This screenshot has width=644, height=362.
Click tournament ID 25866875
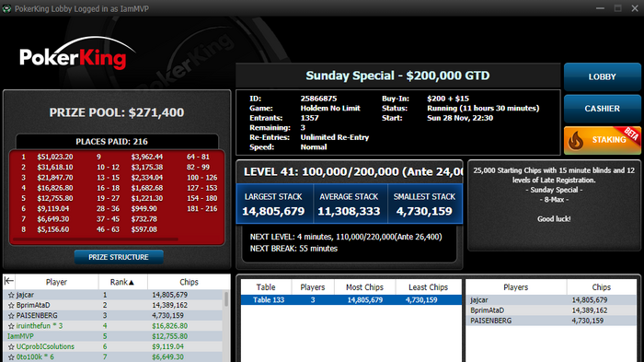click(x=318, y=99)
